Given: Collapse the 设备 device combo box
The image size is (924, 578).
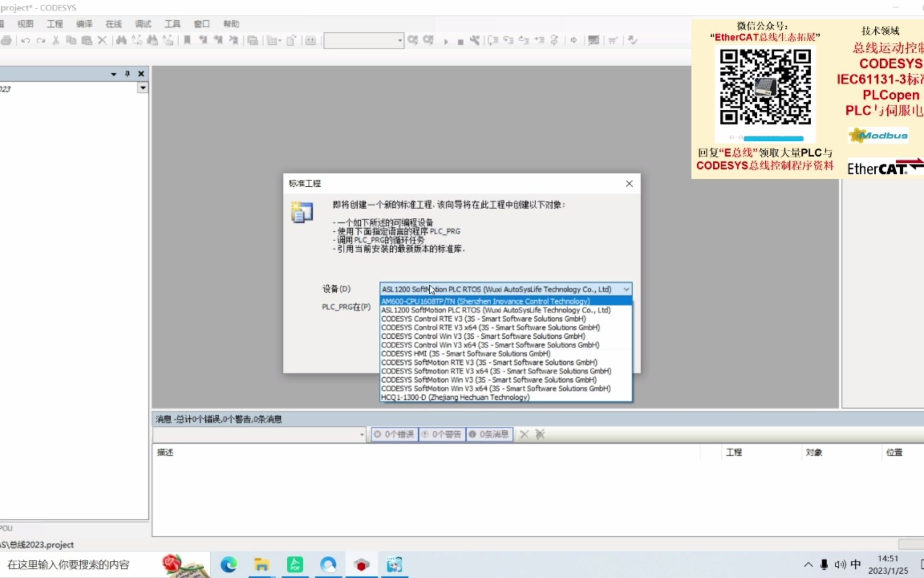Looking at the screenshot, I should [x=626, y=289].
